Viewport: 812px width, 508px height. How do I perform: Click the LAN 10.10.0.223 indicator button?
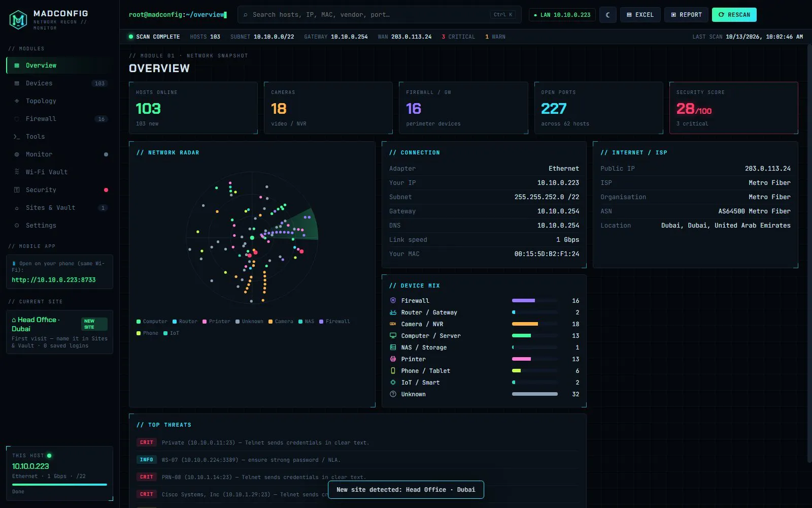coord(562,15)
